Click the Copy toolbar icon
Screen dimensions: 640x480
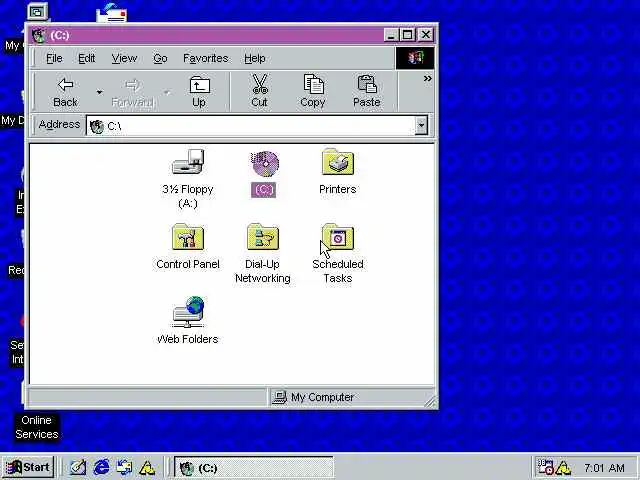click(313, 84)
